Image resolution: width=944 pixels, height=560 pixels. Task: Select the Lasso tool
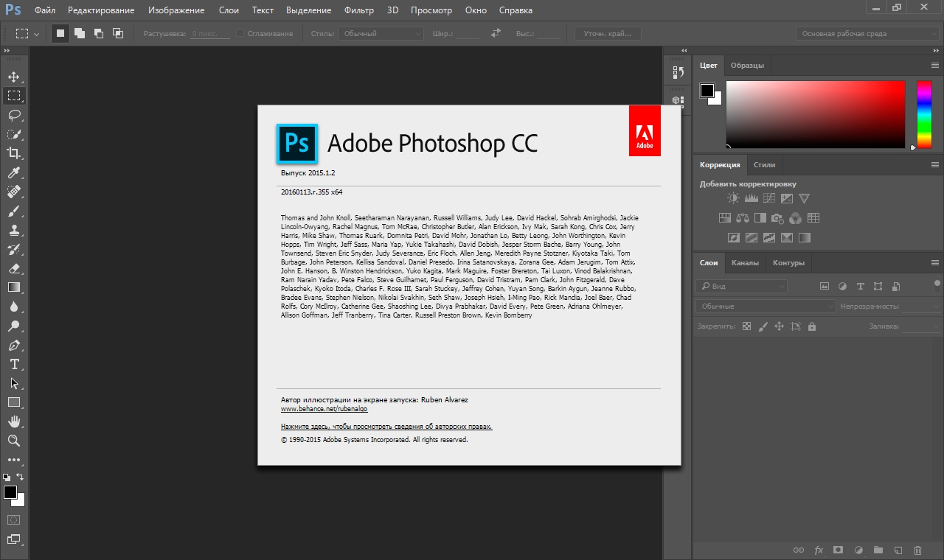click(14, 115)
